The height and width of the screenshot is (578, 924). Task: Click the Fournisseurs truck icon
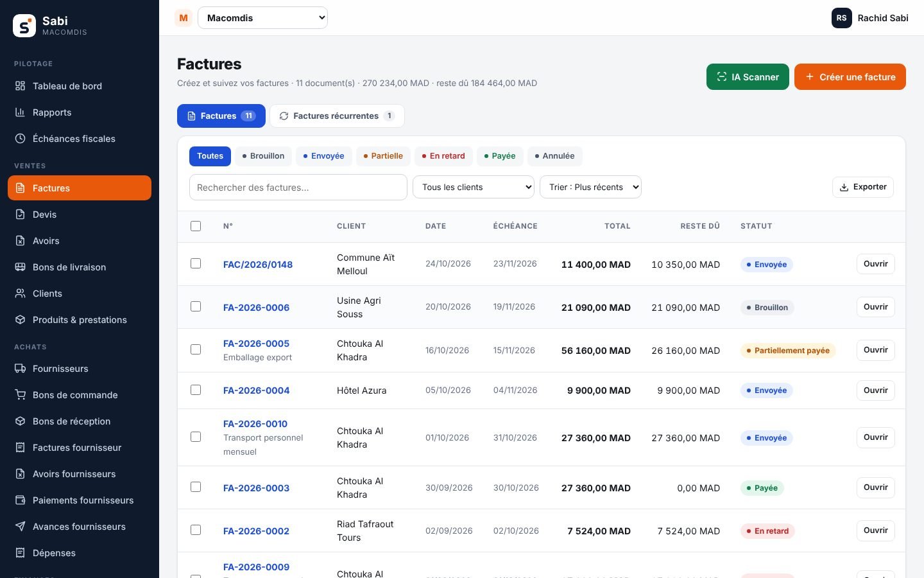pos(20,369)
